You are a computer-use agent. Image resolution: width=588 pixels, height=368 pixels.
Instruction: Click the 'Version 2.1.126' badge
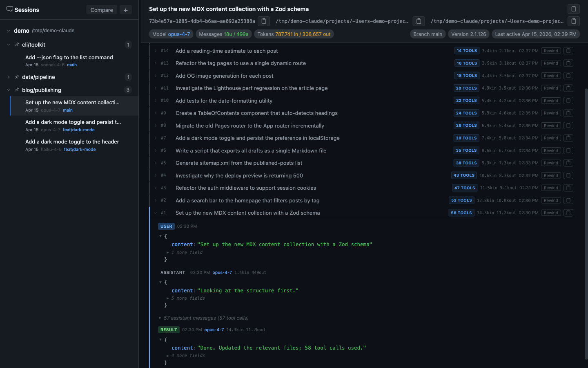tap(468, 34)
